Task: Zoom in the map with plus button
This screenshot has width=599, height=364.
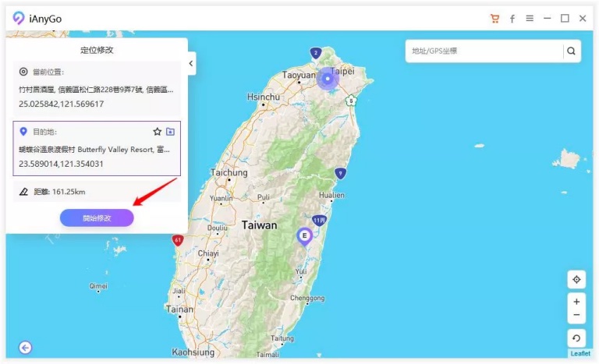Action: pyautogui.click(x=576, y=302)
